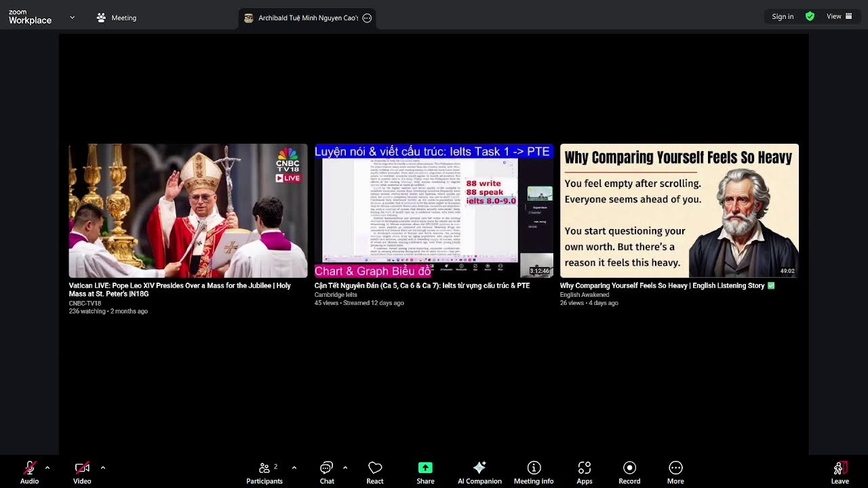868x488 pixels.
Task: Click the Cận Tết Nguyên Đán video title
Action: pyautogui.click(x=422, y=285)
